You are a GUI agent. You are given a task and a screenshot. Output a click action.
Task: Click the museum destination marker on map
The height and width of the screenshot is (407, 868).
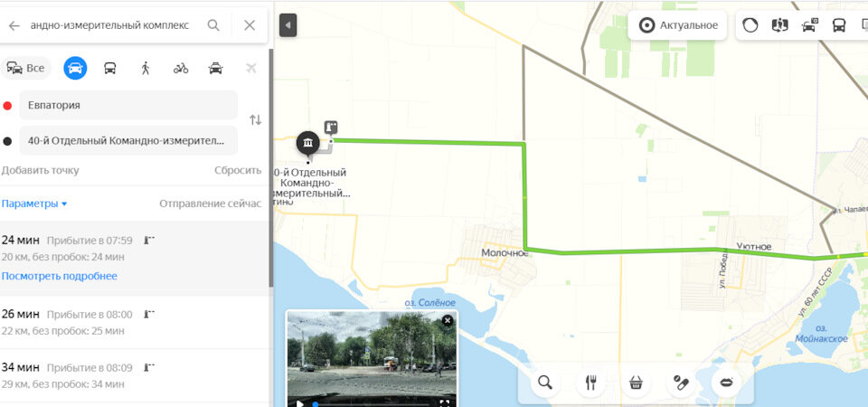(x=307, y=144)
